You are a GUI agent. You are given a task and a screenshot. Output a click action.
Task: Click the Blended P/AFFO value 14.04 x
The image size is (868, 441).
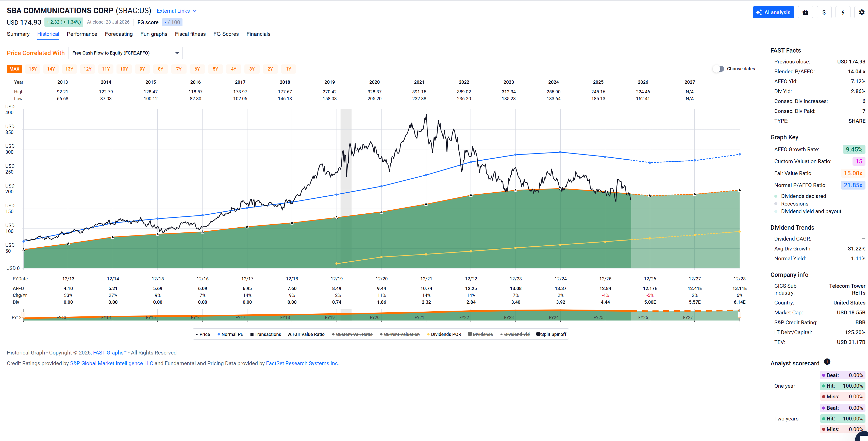click(x=857, y=71)
